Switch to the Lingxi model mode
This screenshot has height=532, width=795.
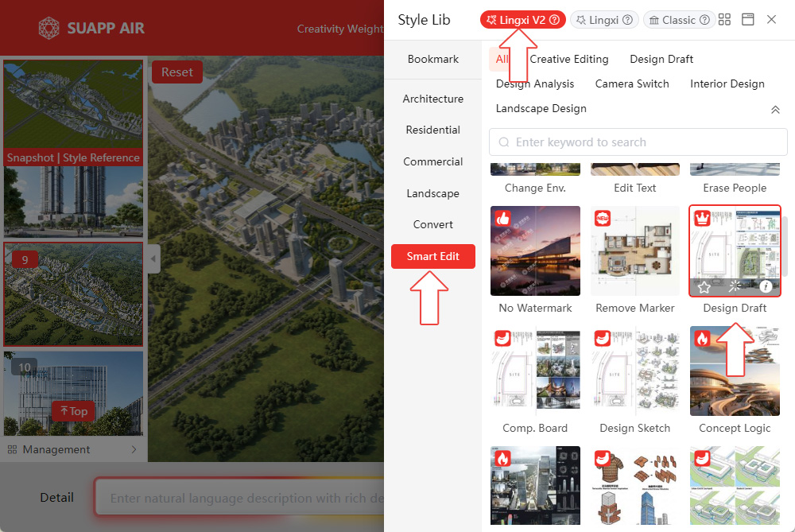(x=603, y=20)
